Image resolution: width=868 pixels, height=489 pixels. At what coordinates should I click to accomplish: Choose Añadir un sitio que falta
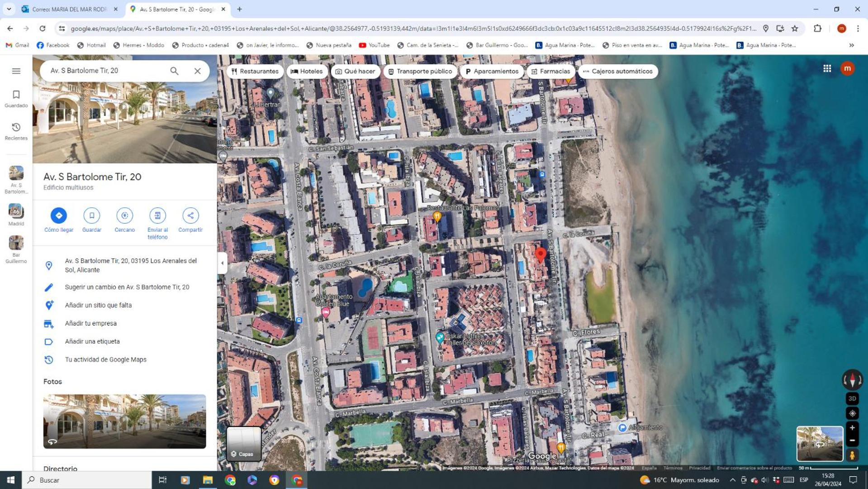pyautogui.click(x=98, y=305)
